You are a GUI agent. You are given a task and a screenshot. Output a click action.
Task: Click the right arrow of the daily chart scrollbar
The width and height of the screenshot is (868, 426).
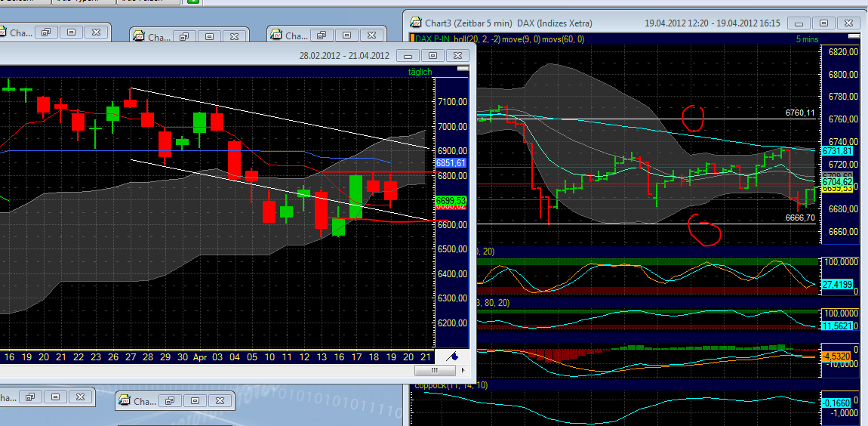462,370
